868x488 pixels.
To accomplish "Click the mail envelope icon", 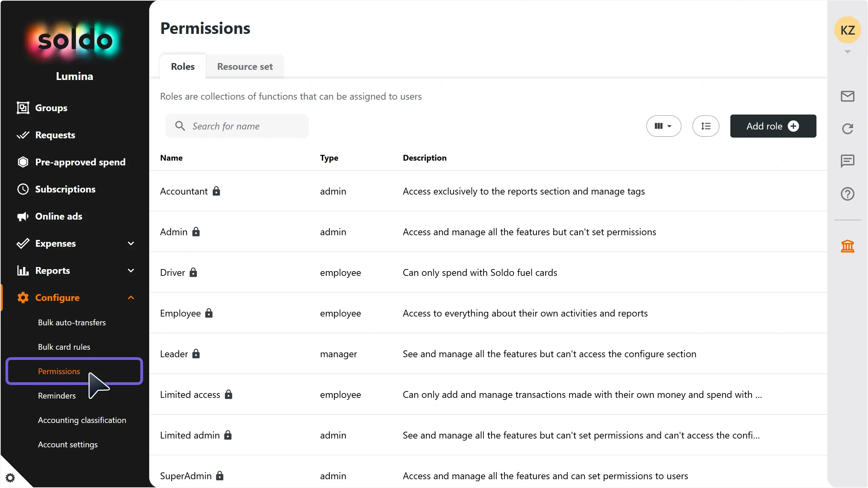I will pyautogui.click(x=847, y=96).
